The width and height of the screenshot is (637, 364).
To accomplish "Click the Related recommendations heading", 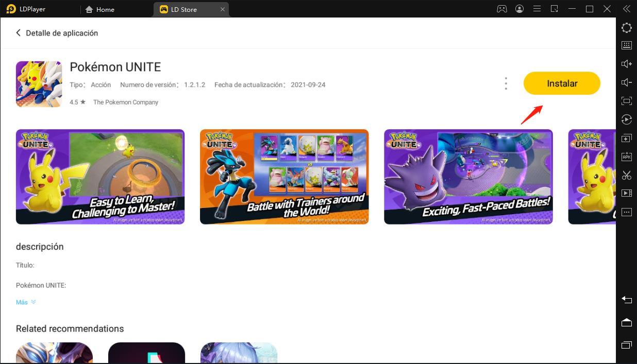I will tap(70, 328).
